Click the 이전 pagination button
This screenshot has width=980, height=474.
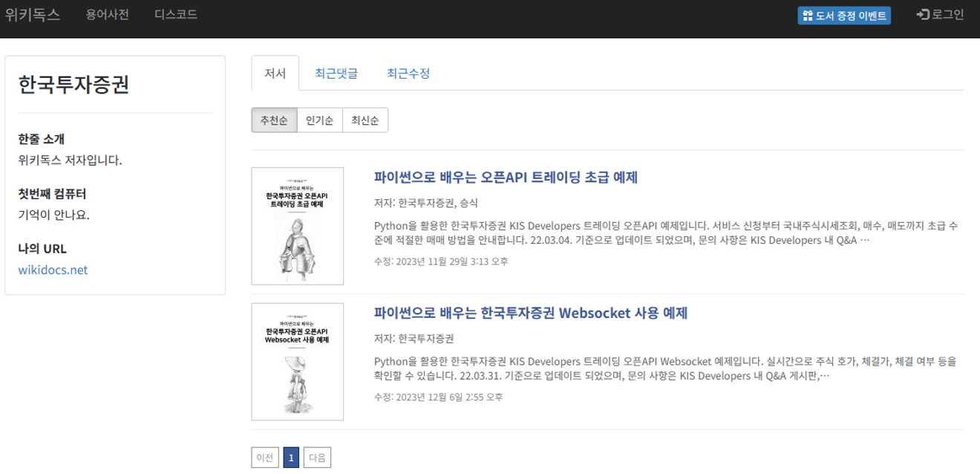pos(265,458)
